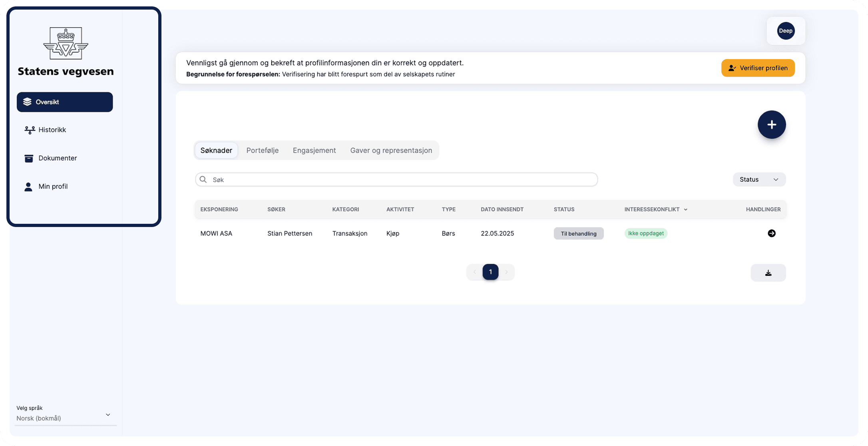Select page 1 in pagination
This screenshot has width=868, height=446.
pyautogui.click(x=490, y=272)
